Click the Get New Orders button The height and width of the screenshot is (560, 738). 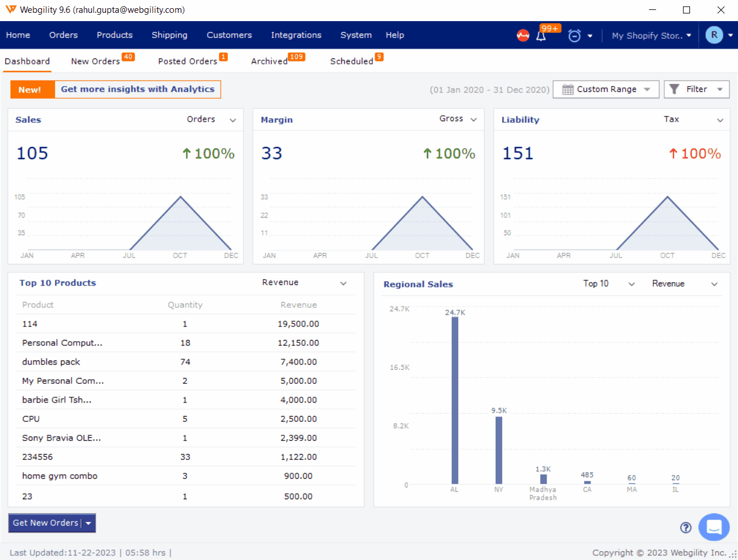pyautogui.click(x=46, y=523)
